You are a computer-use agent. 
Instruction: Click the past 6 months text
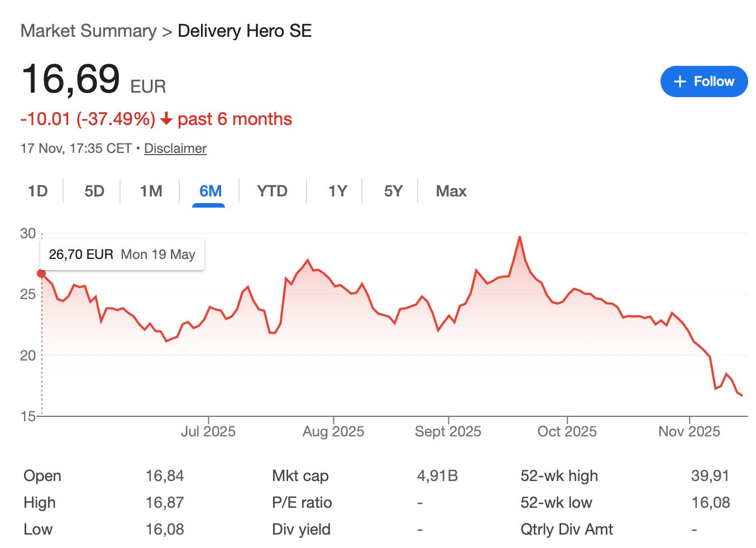(235, 119)
